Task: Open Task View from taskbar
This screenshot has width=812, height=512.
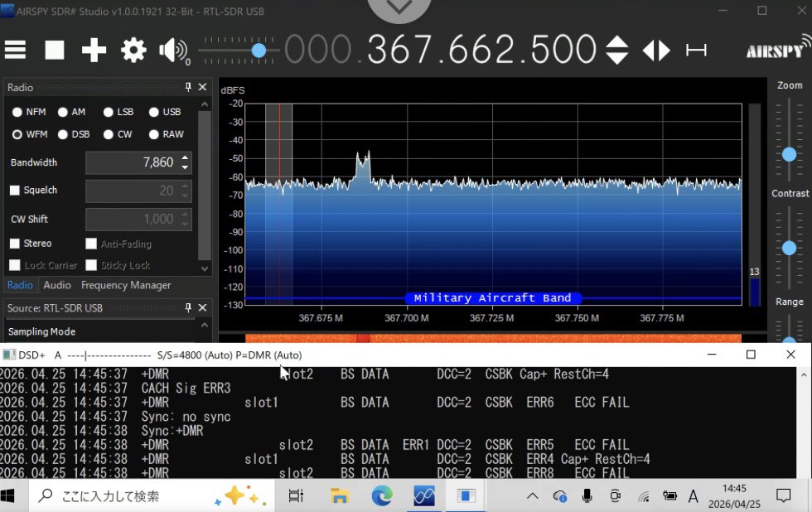Action: coord(296,496)
